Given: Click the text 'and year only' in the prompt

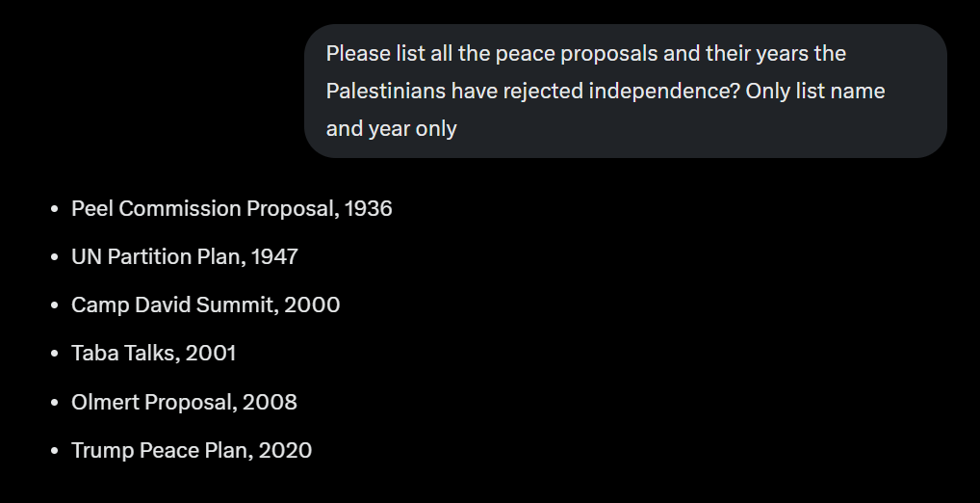Looking at the screenshot, I should pos(391,129).
